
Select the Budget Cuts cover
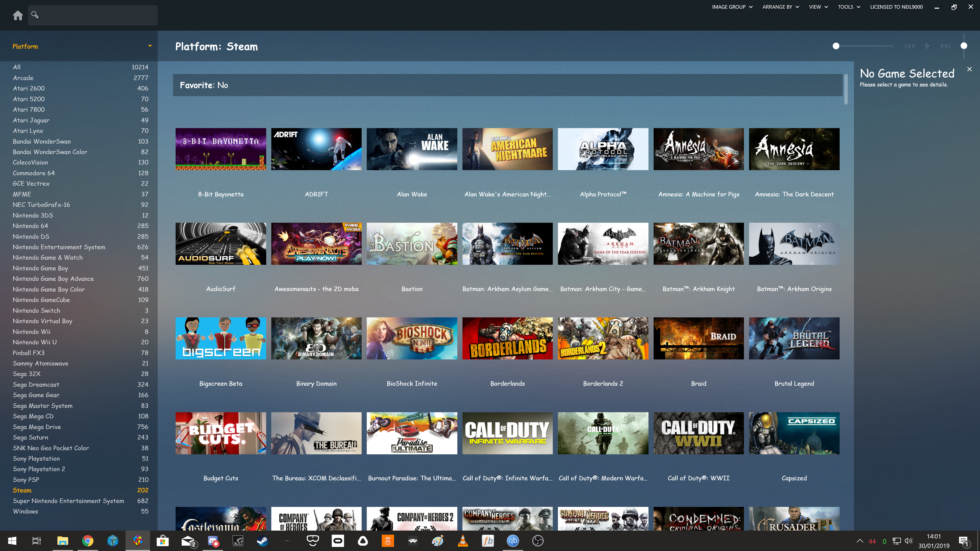click(x=221, y=433)
